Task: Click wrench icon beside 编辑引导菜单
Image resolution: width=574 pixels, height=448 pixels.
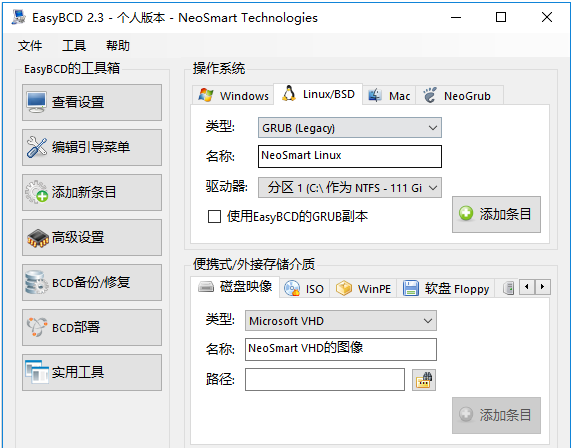Action: (x=37, y=147)
